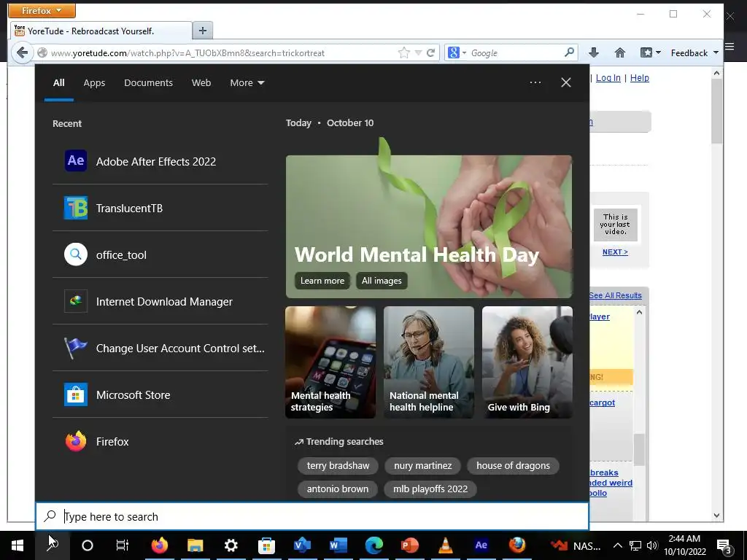Click All images button
This screenshot has width=747, height=560.
(382, 281)
